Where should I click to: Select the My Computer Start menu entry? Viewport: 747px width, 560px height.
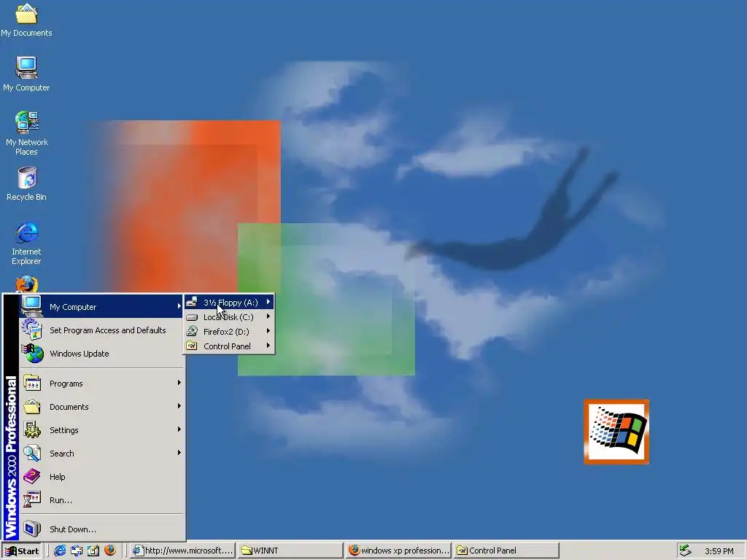coord(101,307)
